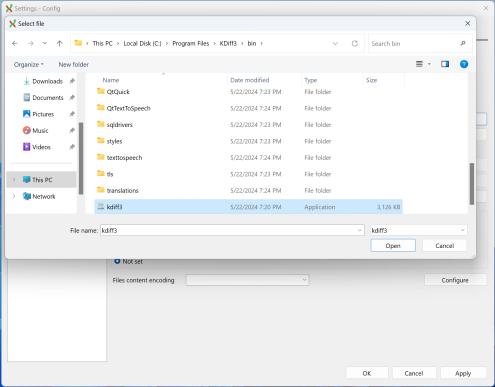
Task: Navigate to Program Files breadcrumb
Action: (191, 43)
